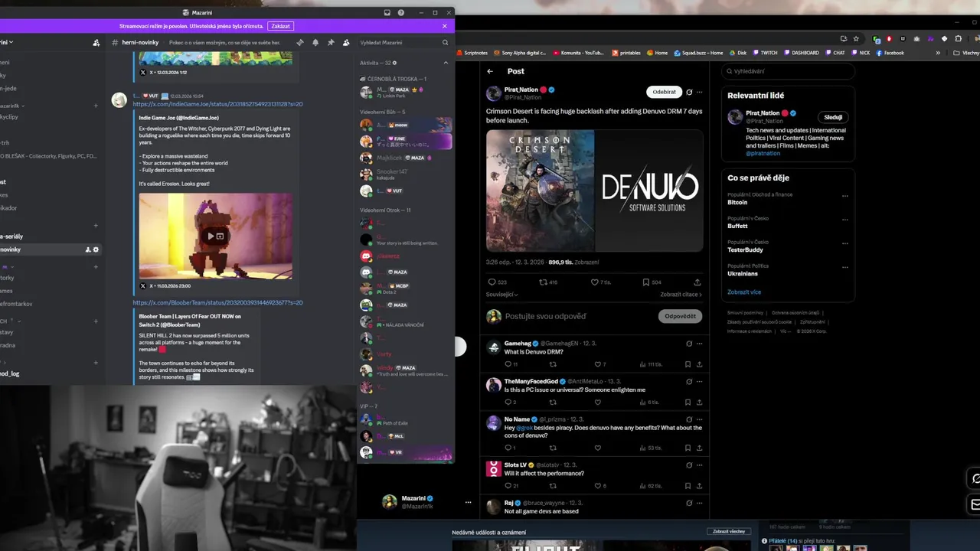Click X back arrow beside Post

(490, 71)
